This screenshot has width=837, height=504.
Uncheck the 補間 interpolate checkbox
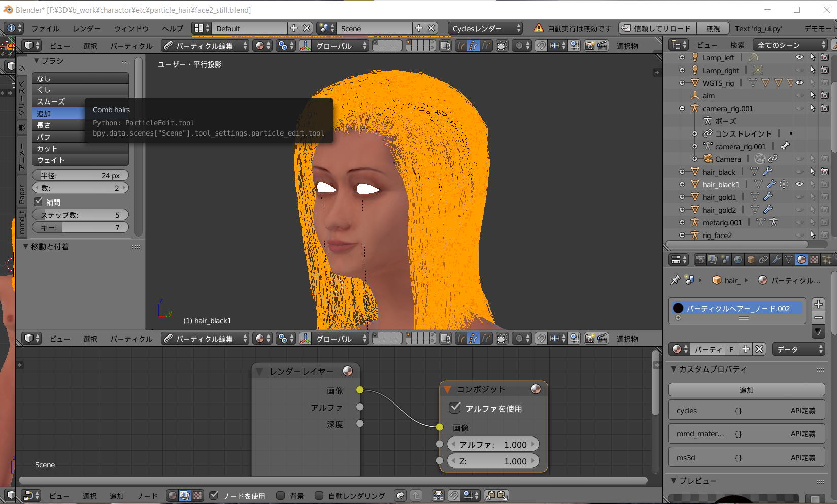(39, 202)
